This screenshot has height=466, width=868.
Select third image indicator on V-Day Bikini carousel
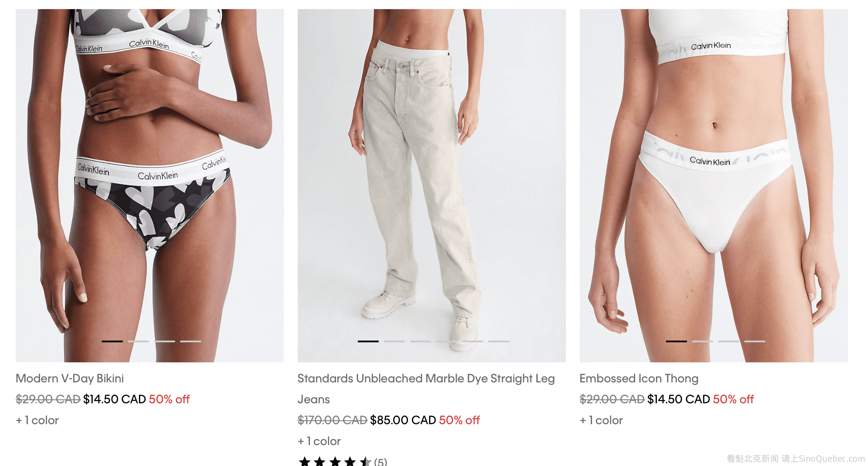tap(165, 341)
